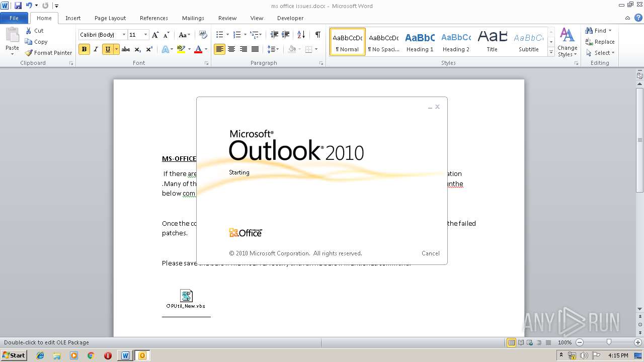Open the font size dropdown

[146, 35]
